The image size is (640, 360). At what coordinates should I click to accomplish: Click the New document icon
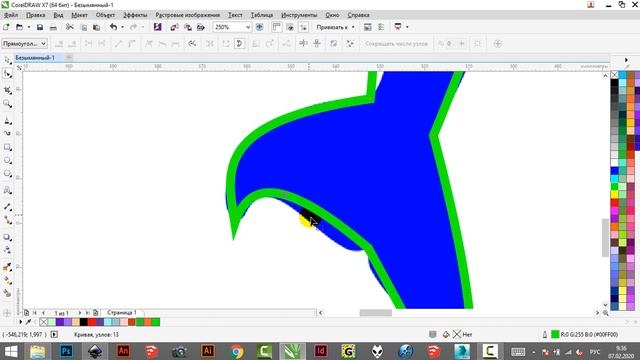coord(6,27)
